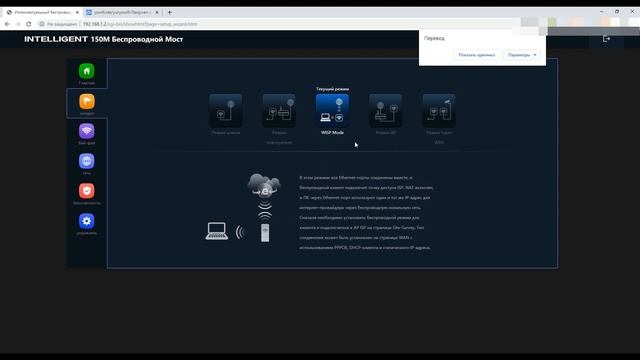Open a new browser tab with plus
The height and width of the screenshot is (360, 640).
(169, 12)
